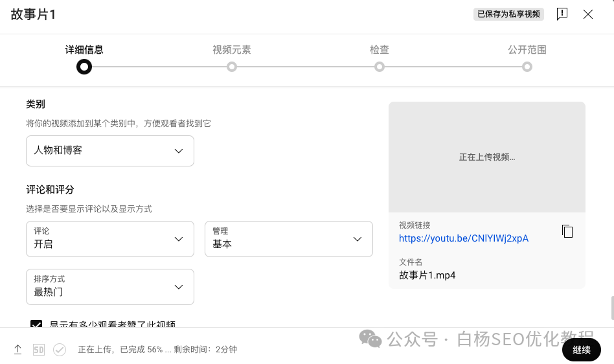Screen dimensions: 614x364
Task: Copy the video link with copy icon
Action: [567, 231]
